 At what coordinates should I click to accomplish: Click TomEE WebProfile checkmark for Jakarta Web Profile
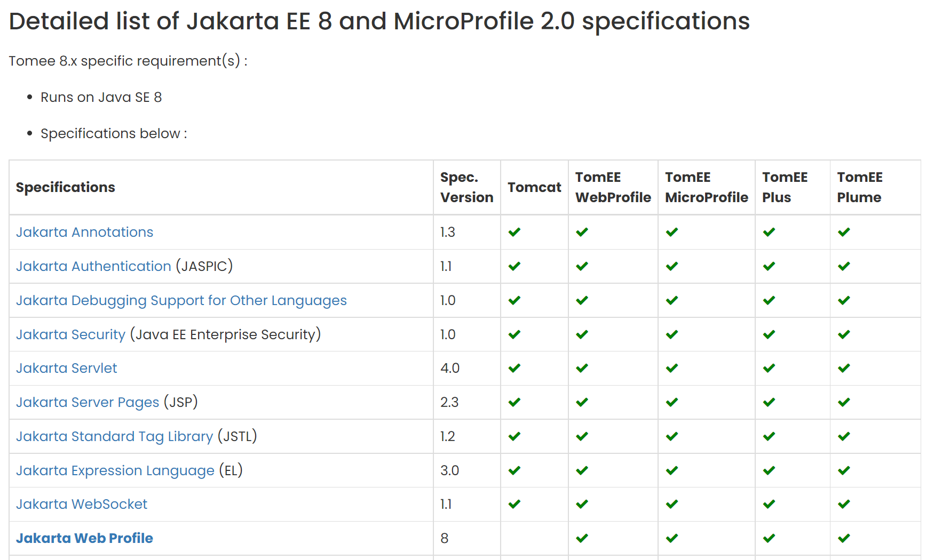tap(582, 538)
